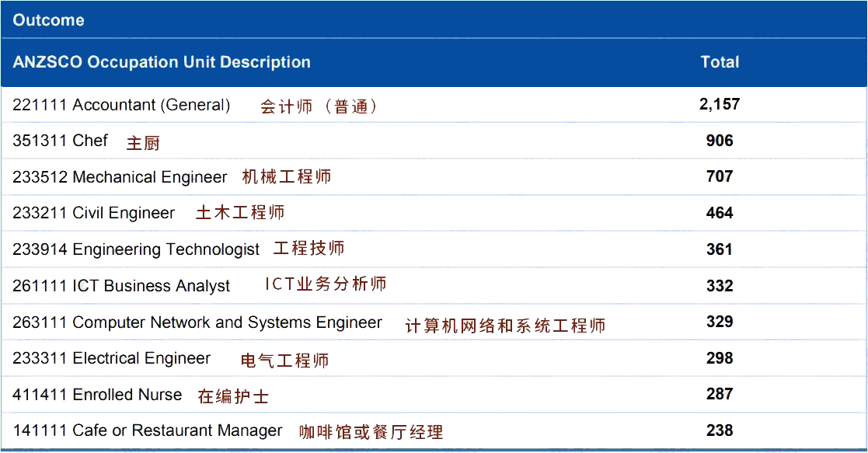The image size is (868, 453).
Task: Select the ANZSCO Occupation Unit Description column header
Action: coord(162,62)
